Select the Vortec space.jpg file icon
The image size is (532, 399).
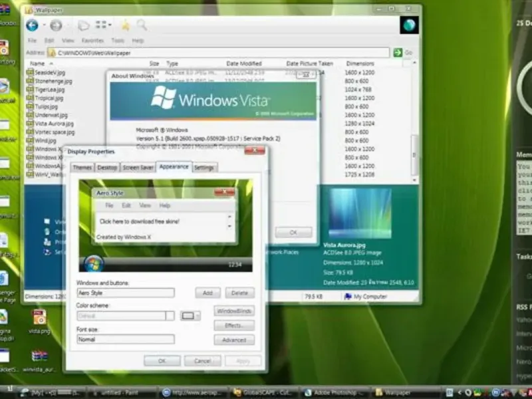click(30, 132)
